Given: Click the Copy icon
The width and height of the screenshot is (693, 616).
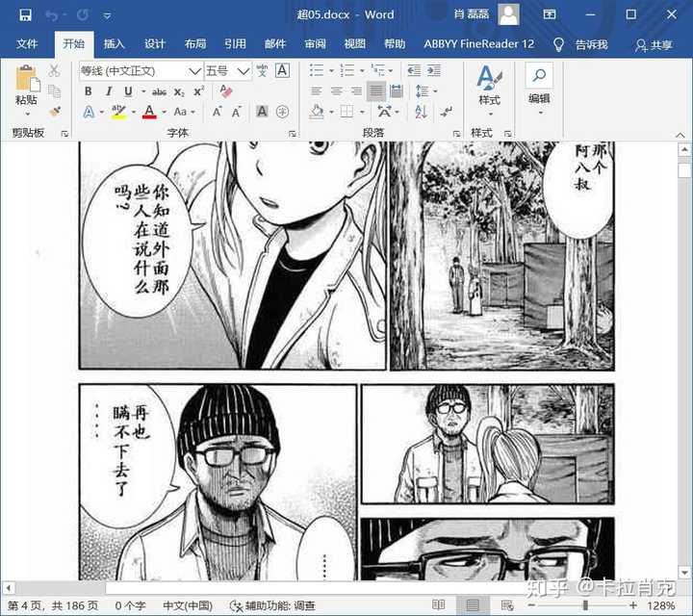Looking at the screenshot, I should (54, 91).
